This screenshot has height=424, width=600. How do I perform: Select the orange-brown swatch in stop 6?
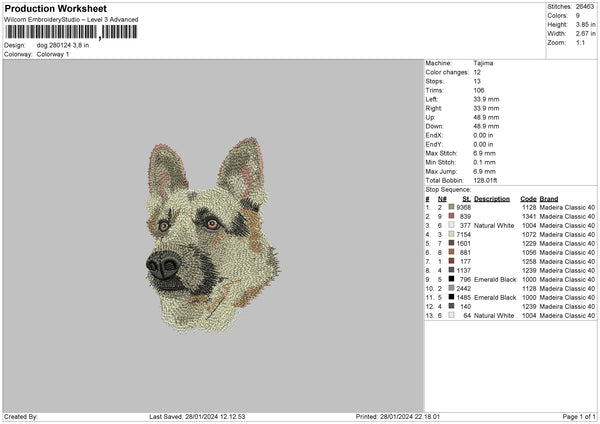point(453,252)
